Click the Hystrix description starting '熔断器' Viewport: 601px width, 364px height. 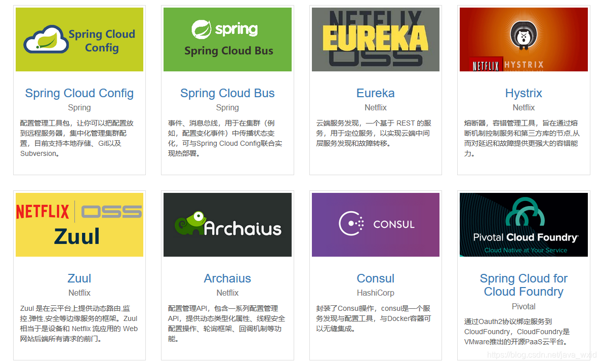tap(522, 138)
